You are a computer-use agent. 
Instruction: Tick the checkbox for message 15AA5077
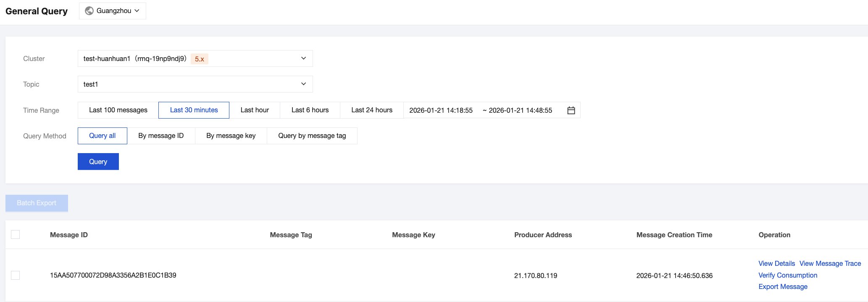(16, 276)
